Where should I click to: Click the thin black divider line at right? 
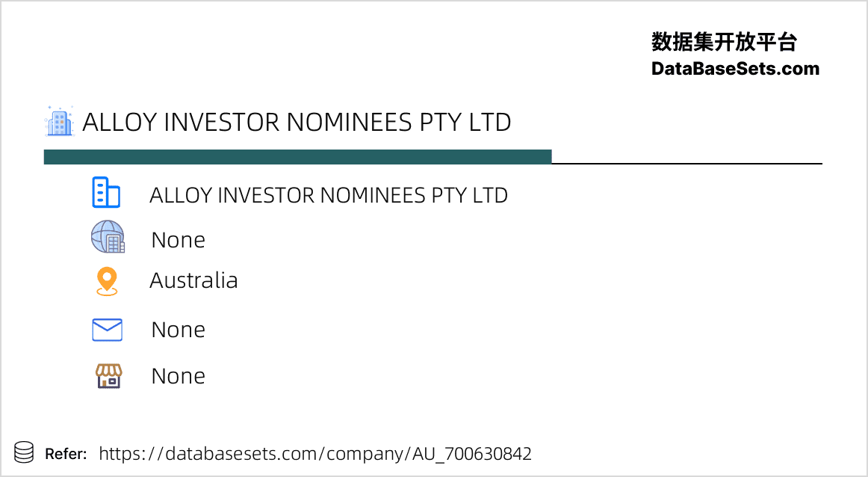(687, 164)
